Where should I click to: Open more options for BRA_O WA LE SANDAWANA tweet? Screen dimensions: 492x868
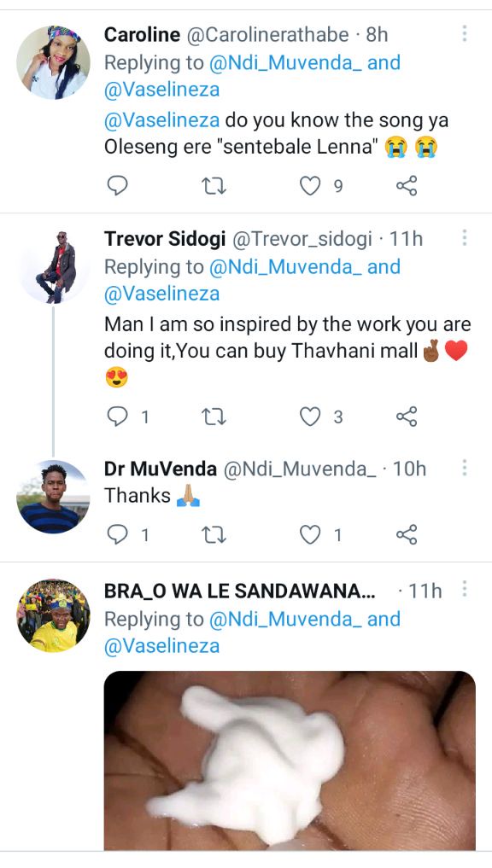465,588
